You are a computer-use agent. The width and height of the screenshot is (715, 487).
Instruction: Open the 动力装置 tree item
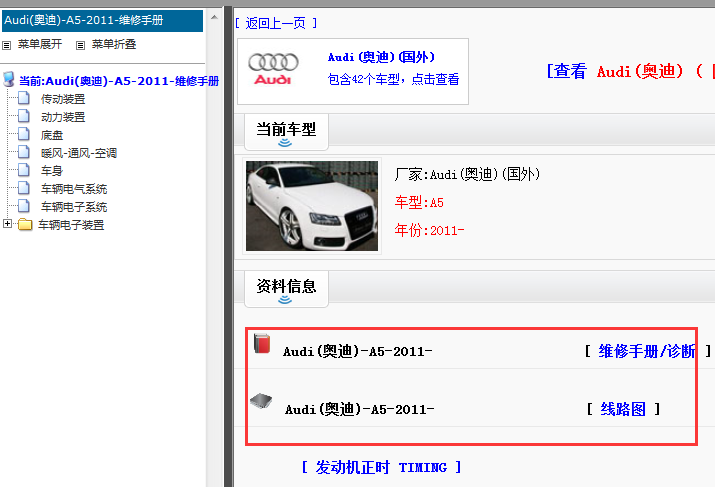(x=63, y=117)
